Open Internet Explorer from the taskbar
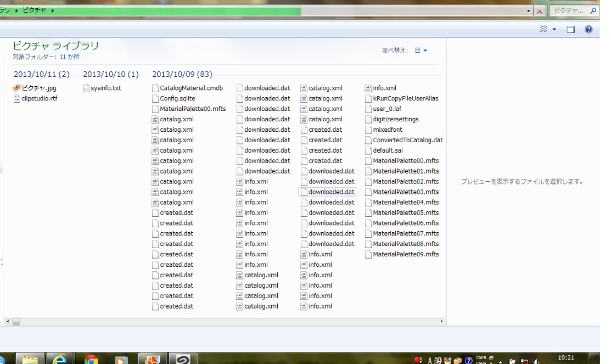 coord(60,359)
